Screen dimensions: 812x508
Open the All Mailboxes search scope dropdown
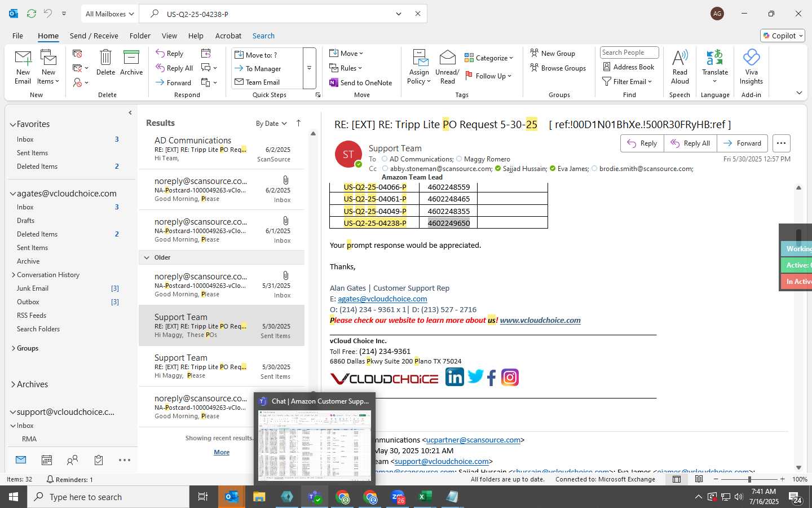(110, 14)
